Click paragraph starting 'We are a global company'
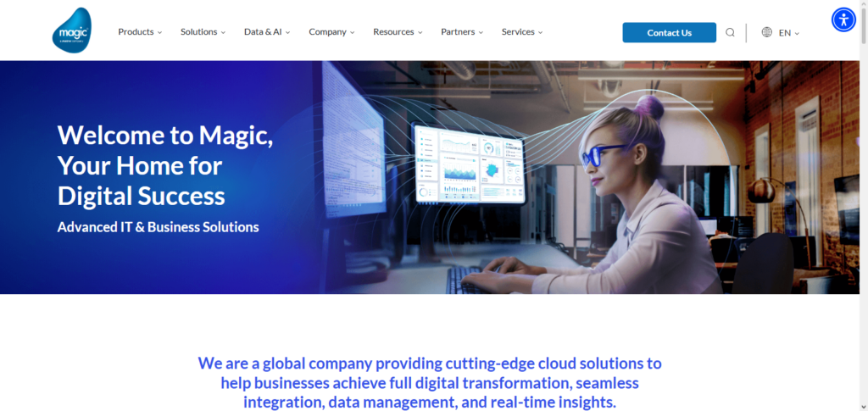Image resolution: width=868 pixels, height=411 pixels. tap(430, 382)
